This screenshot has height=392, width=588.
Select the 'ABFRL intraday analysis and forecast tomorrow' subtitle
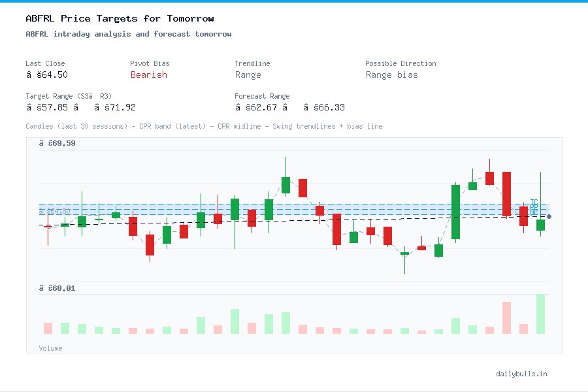click(129, 34)
